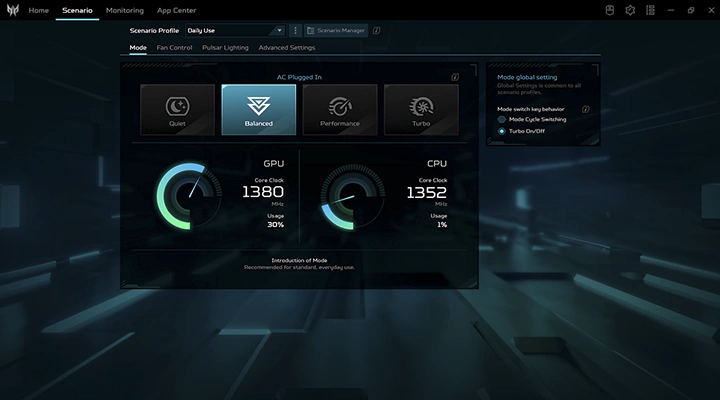Screen dimensions: 720x400
Task: Choose Mode Cycle Switching option
Action: (532, 119)
